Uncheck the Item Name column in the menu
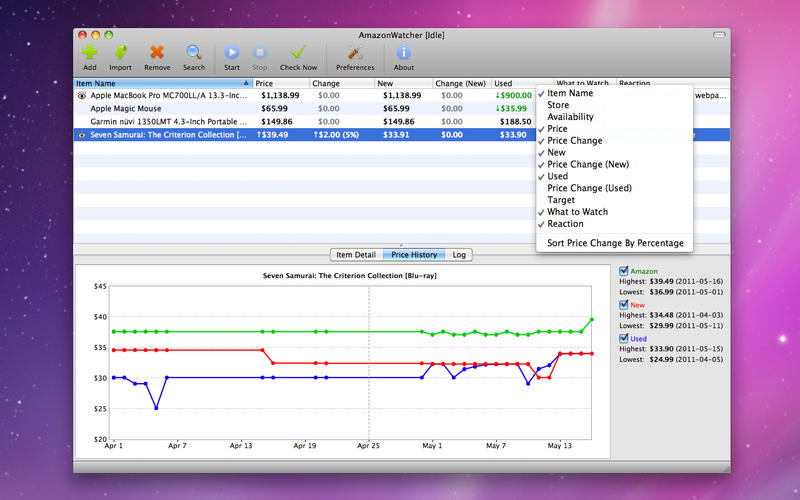The width and height of the screenshot is (800, 500). click(x=615, y=93)
